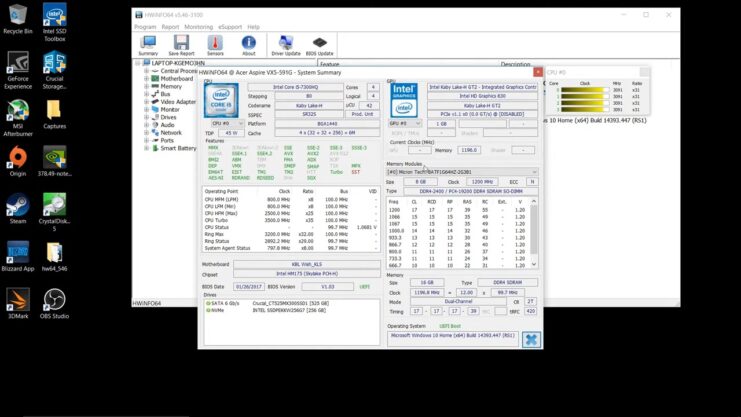The height and width of the screenshot is (417, 741).
Task: Open the Program menu
Action: tap(145, 27)
